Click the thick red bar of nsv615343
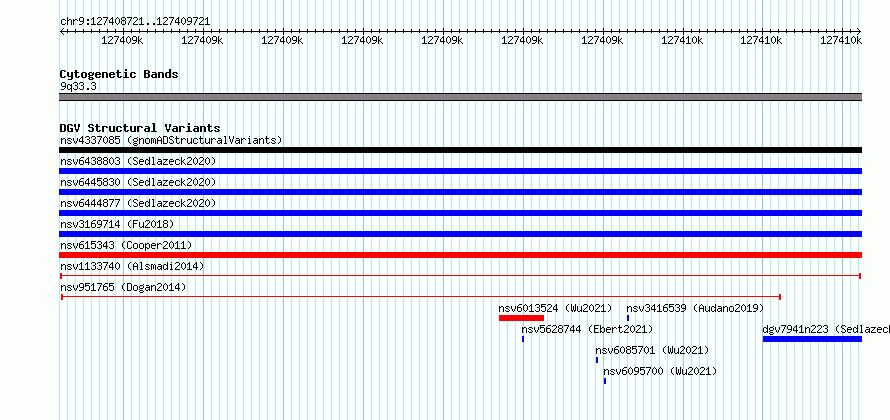Viewport: 890px width, 420px height. (460, 255)
